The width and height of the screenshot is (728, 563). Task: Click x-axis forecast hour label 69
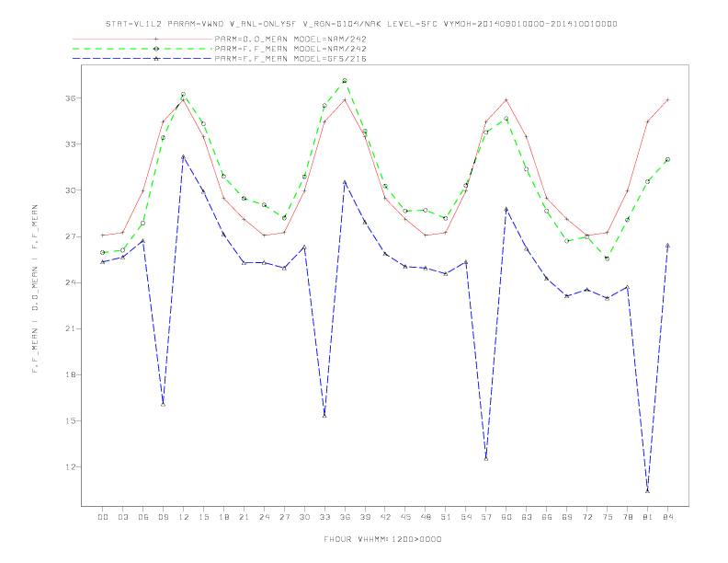[x=567, y=517]
